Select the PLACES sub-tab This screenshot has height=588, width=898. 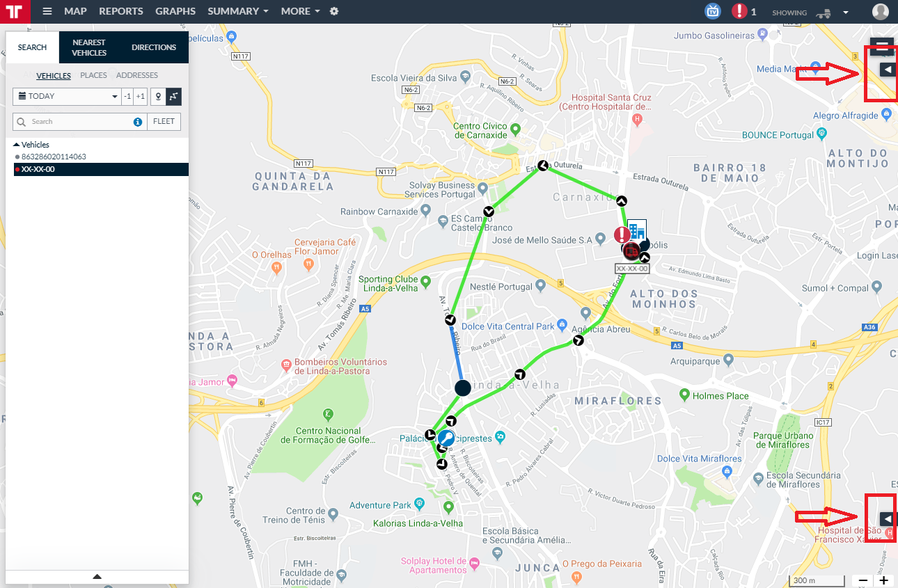point(93,75)
